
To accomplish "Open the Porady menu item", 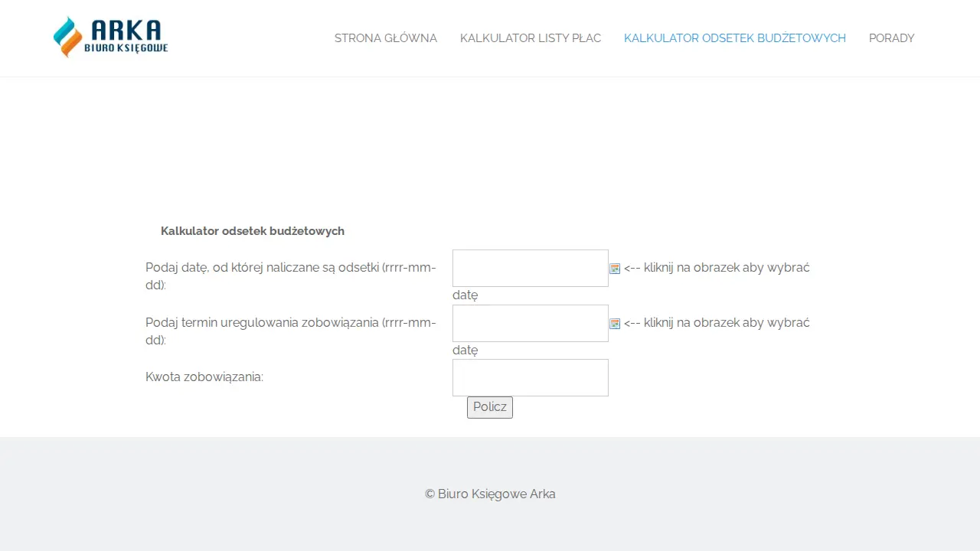I will pos(892,38).
